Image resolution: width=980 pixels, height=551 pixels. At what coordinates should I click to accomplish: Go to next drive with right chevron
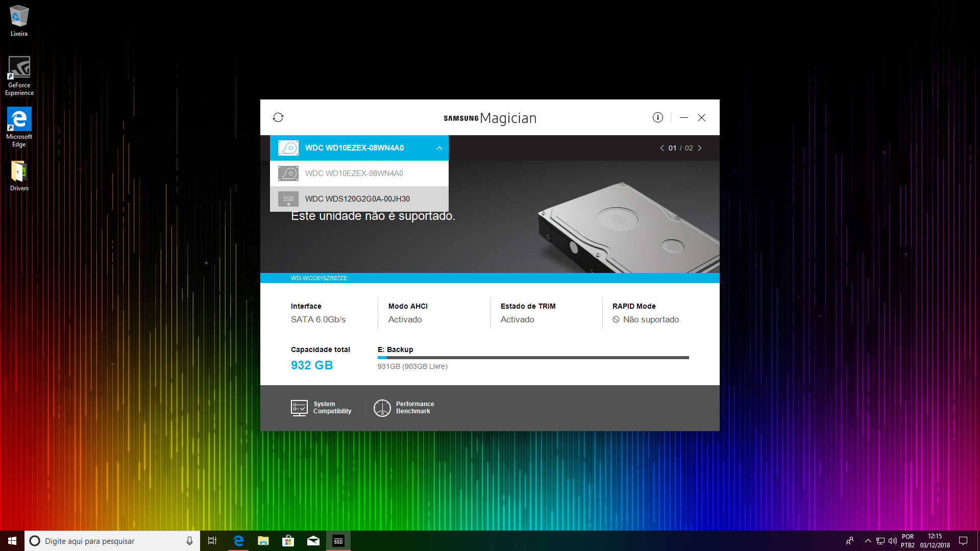point(700,148)
